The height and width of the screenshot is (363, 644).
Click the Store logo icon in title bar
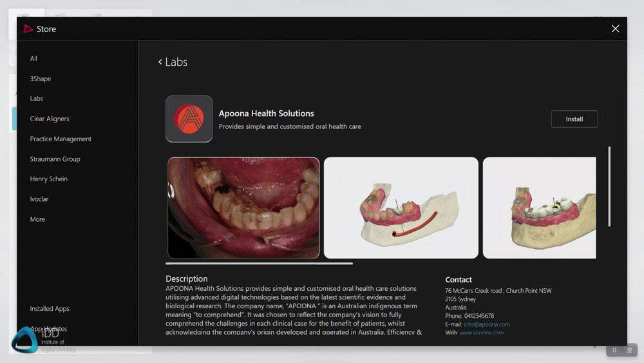pos(28,29)
